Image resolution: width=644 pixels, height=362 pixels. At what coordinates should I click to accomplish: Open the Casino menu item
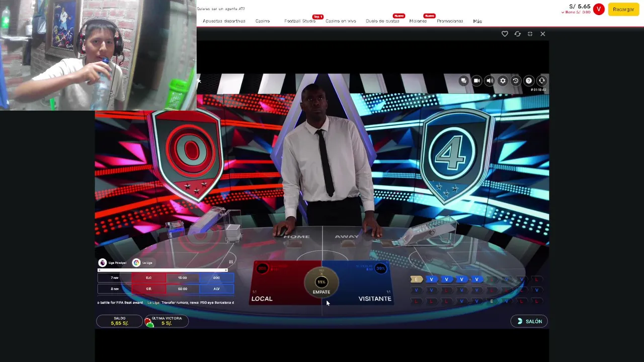(x=262, y=21)
